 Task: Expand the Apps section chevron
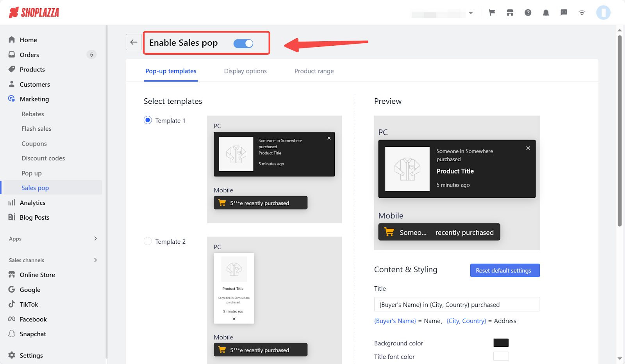point(95,238)
